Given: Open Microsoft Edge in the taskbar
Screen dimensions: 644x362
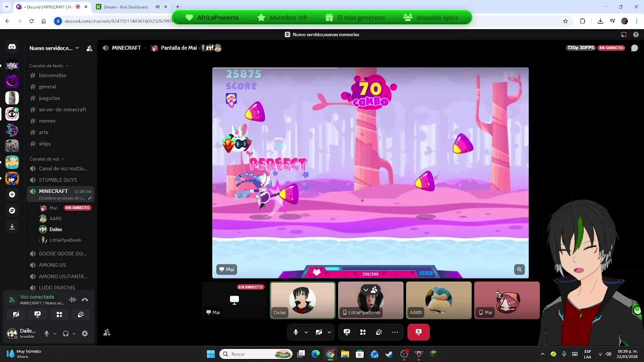Looking at the screenshot, I should tap(315, 354).
